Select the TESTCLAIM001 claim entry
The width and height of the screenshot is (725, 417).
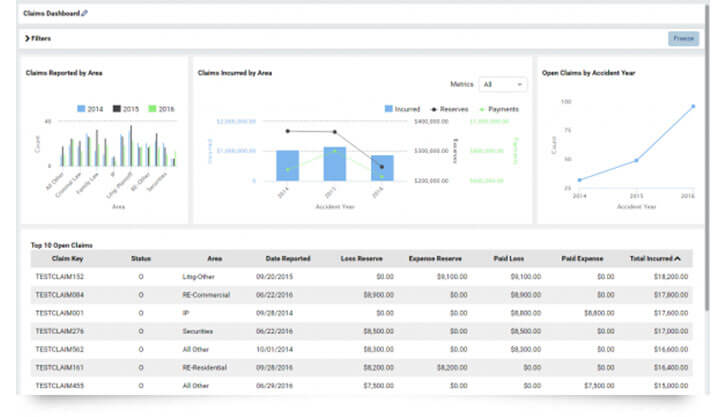coord(60,313)
